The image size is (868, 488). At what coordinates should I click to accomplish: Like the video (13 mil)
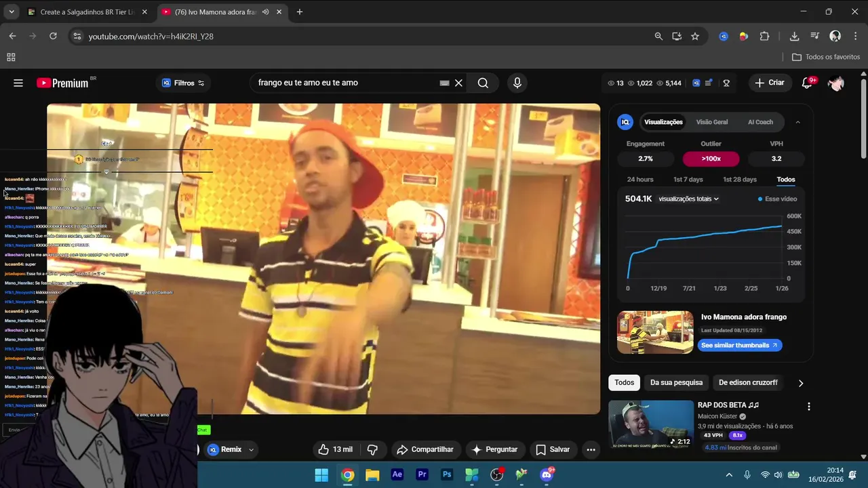point(336,449)
